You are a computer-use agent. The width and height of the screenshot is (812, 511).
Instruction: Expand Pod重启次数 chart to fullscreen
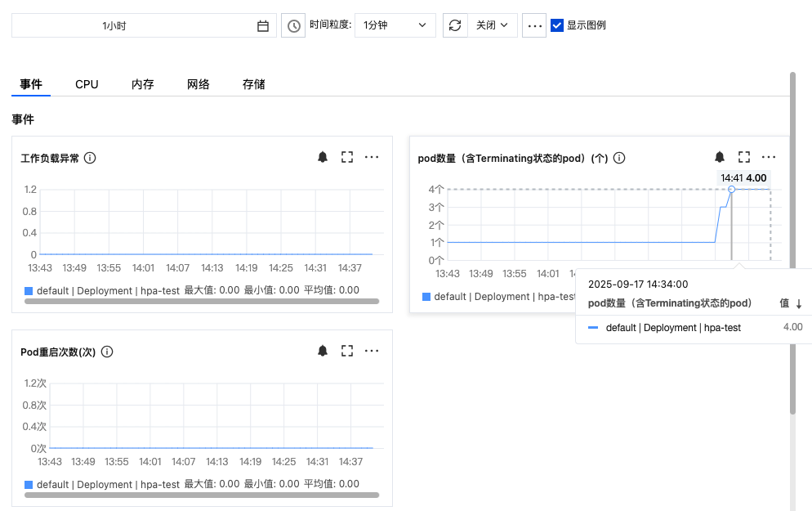click(x=347, y=351)
